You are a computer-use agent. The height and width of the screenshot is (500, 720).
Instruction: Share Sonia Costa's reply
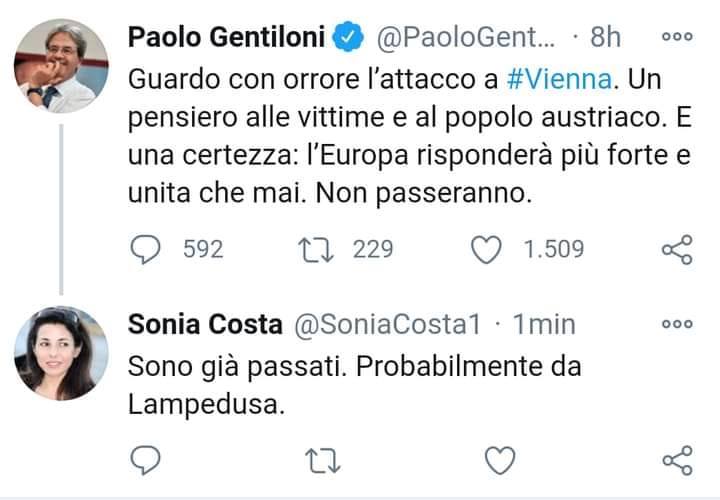678,459
